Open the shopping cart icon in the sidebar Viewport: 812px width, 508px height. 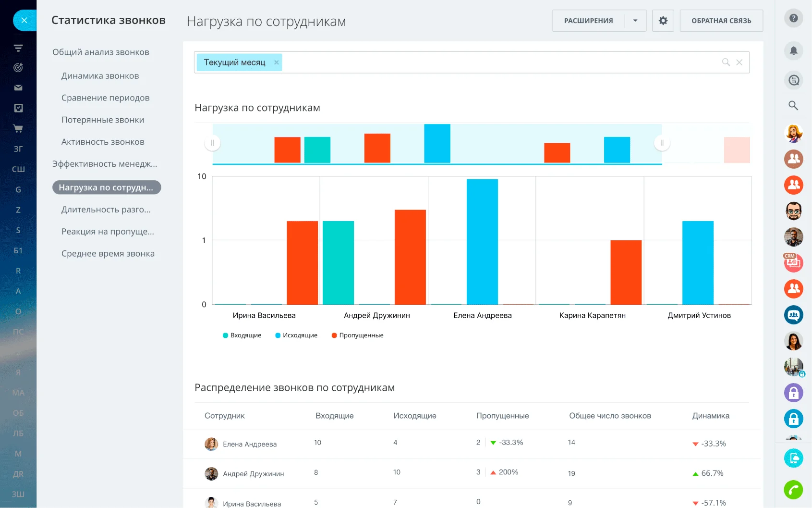pos(18,128)
